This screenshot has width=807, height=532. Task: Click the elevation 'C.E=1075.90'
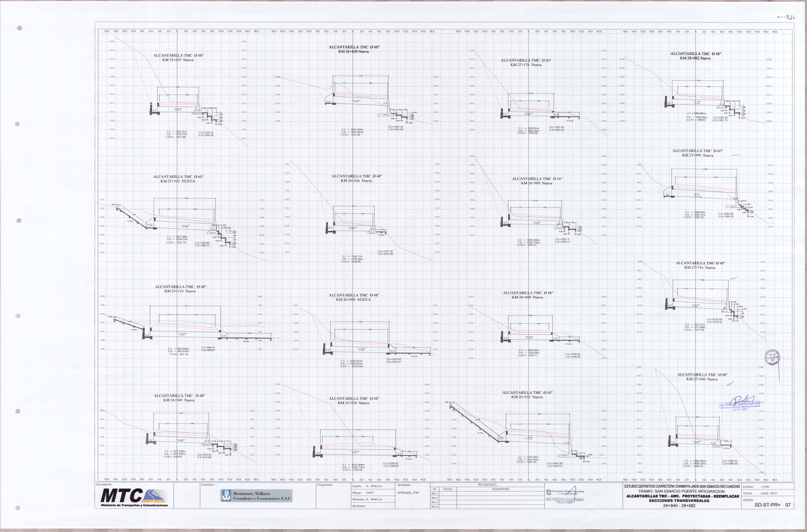pos(714,320)
